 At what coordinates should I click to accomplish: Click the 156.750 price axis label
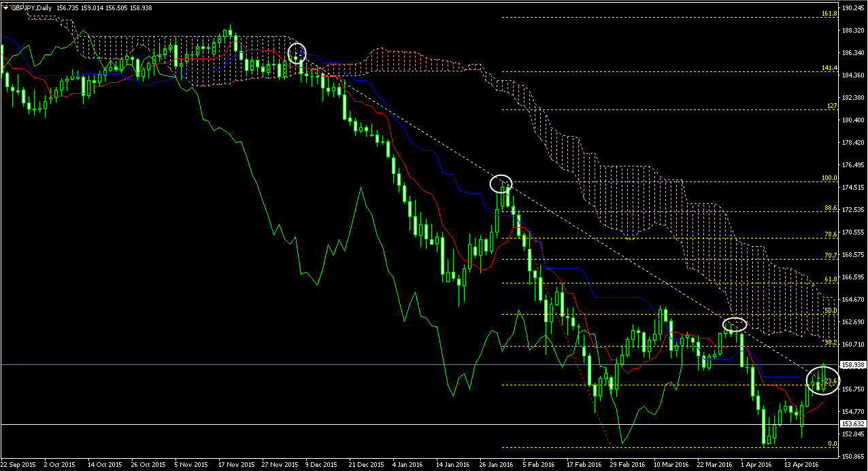click(x=853, y=389)
